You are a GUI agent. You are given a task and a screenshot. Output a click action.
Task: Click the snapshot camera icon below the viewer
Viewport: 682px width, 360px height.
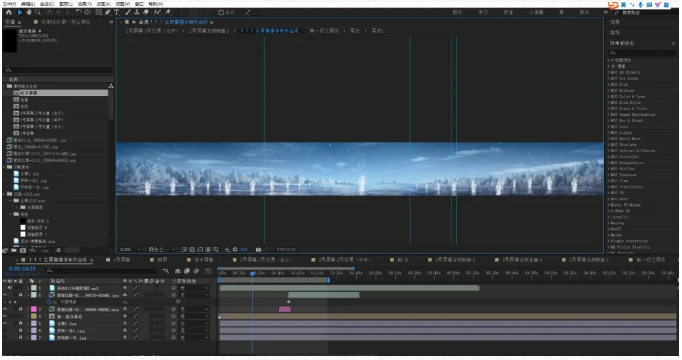pos(258,250)
